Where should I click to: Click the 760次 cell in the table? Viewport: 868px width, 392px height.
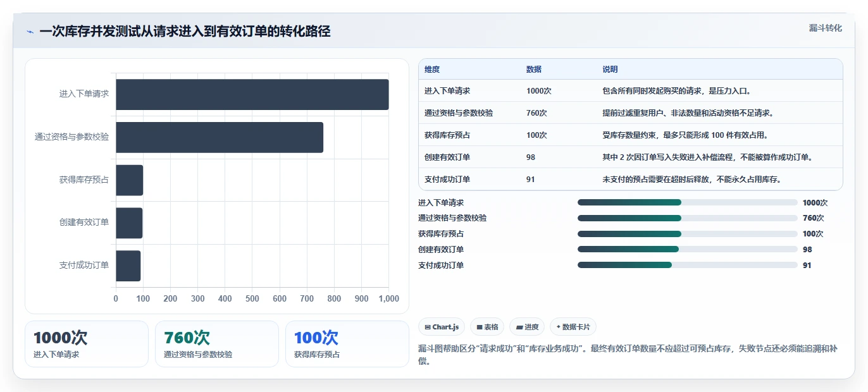pos(536,113)
